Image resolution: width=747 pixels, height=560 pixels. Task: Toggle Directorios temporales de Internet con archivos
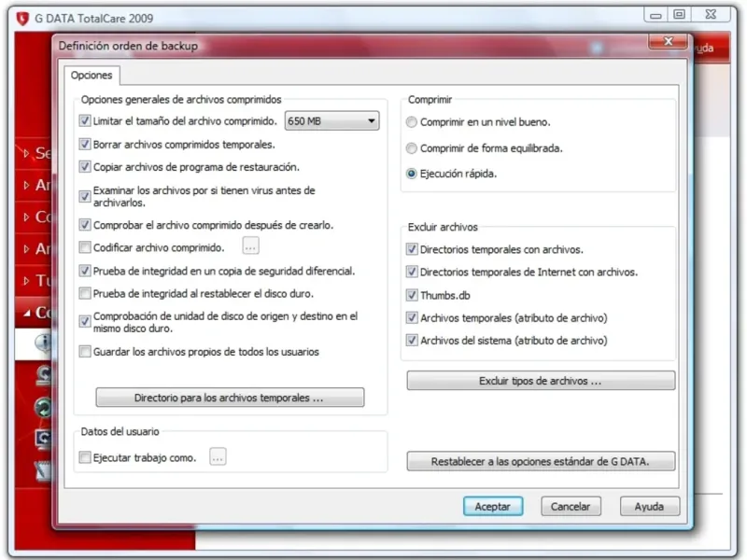412,272
